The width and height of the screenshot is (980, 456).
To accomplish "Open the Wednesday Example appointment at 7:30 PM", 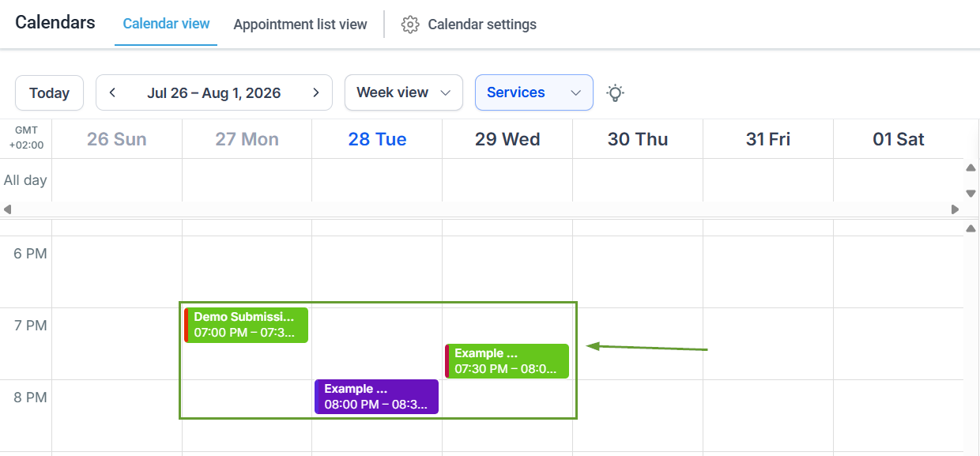I will (x=507, y=361).
